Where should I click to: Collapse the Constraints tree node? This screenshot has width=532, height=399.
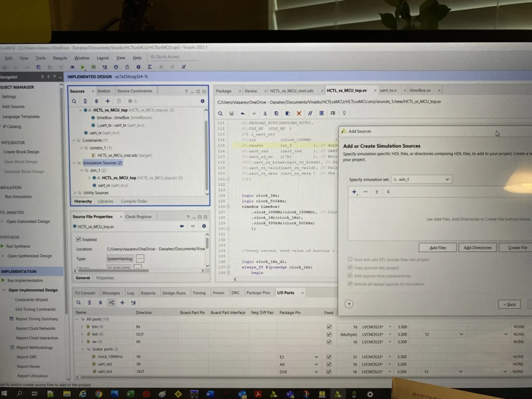(x=74, y=140)
